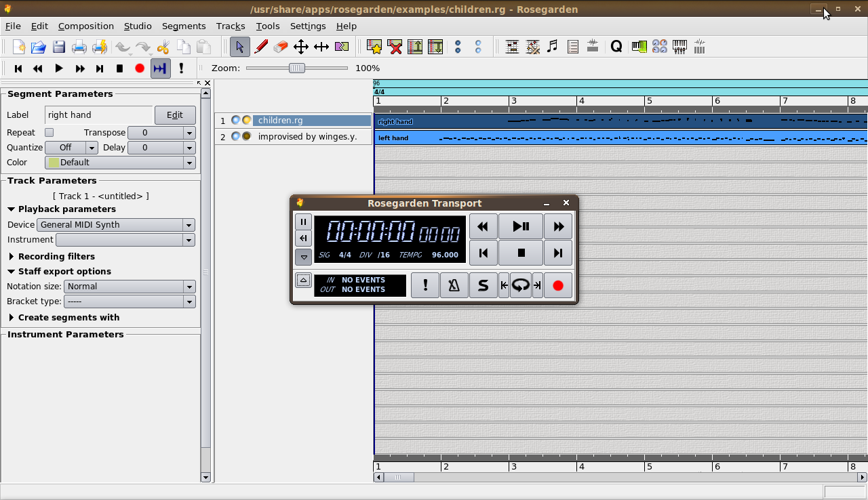Toggle solo S button in Transport window

click(483, 286)
